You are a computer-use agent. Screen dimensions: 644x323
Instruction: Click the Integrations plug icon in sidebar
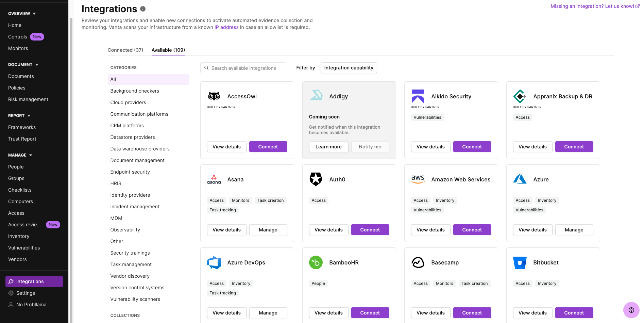pos(11,281)
